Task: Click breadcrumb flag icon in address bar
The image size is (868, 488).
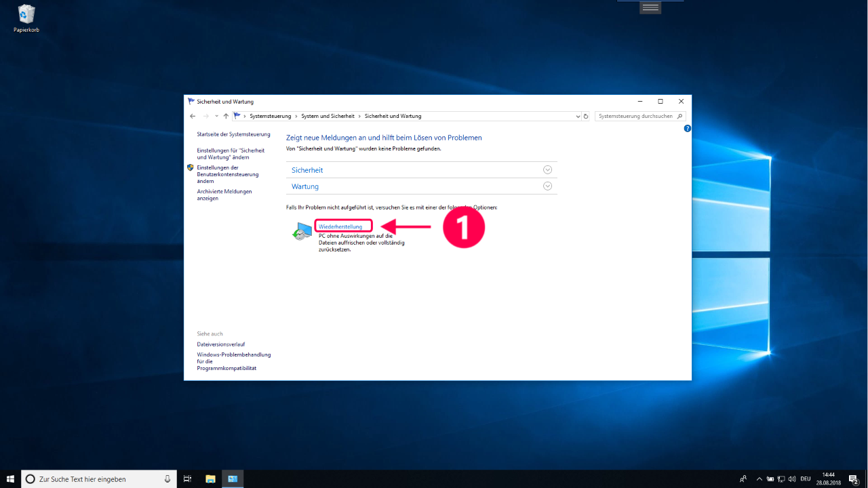Action: [237, 116]
